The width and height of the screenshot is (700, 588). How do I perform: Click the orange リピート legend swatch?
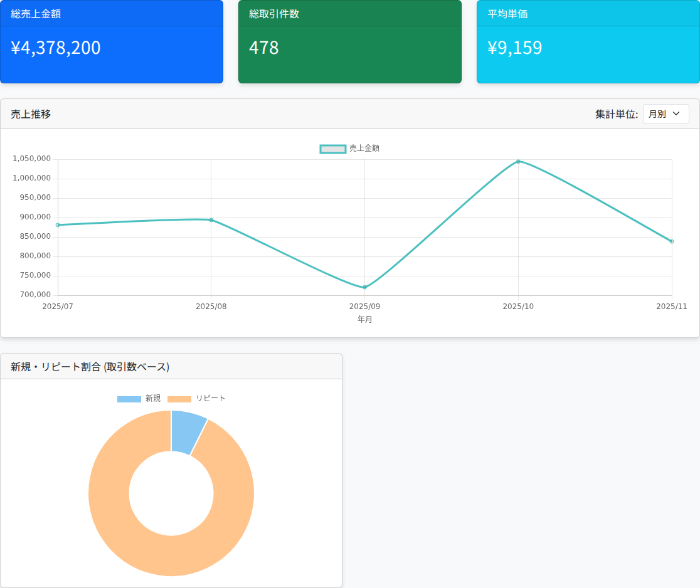point(179,399)
